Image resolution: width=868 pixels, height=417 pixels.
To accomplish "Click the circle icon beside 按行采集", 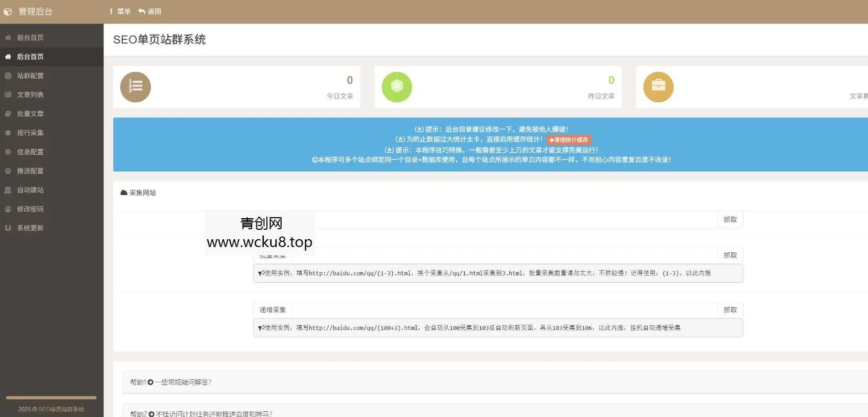I will 8,133.
